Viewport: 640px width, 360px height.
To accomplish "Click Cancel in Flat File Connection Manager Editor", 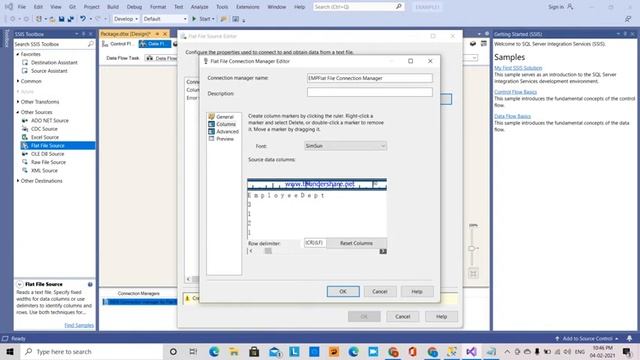I will click(x=380, y=291).
